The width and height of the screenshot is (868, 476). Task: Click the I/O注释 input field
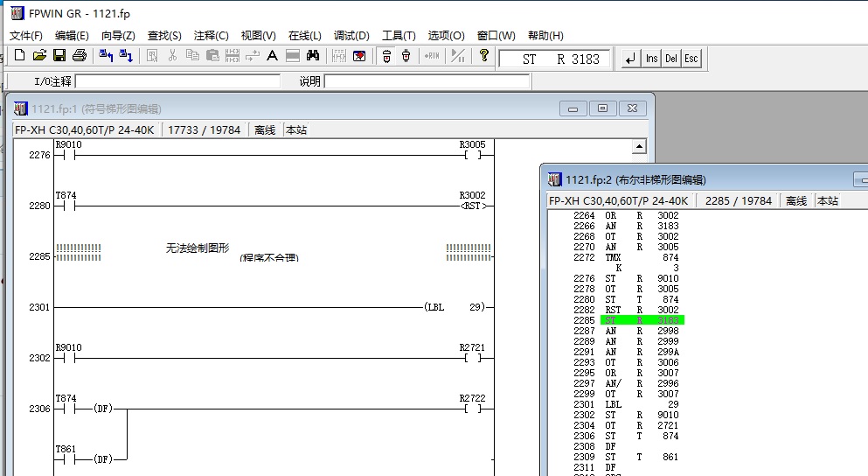pos(177,81)
